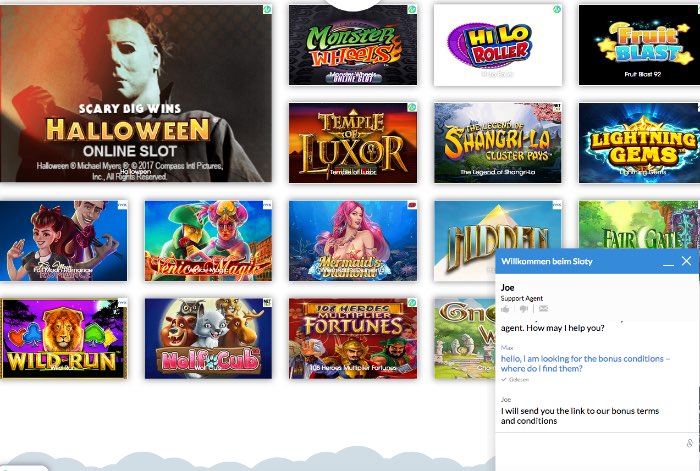Click the provider badge on Venice Magic tile
The width and height of the screenshot is (700, 471).
pos(267,205)
